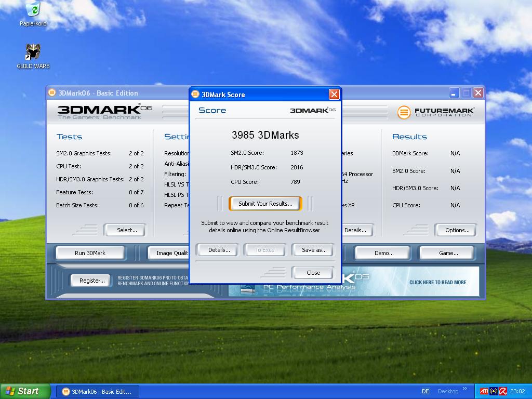Click the SM2.0 Score value 1873
532x399 pixels.
[x=297, y=153]
